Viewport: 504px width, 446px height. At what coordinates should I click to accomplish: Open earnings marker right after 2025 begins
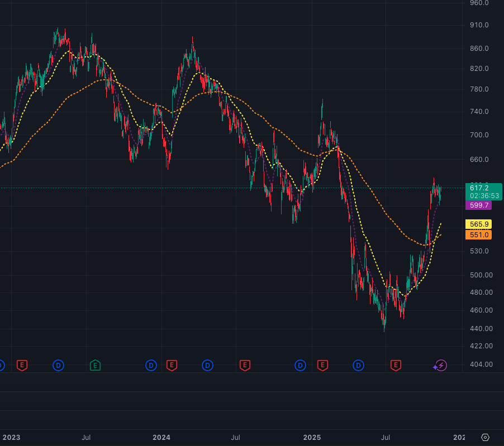(x=322, y=366)
